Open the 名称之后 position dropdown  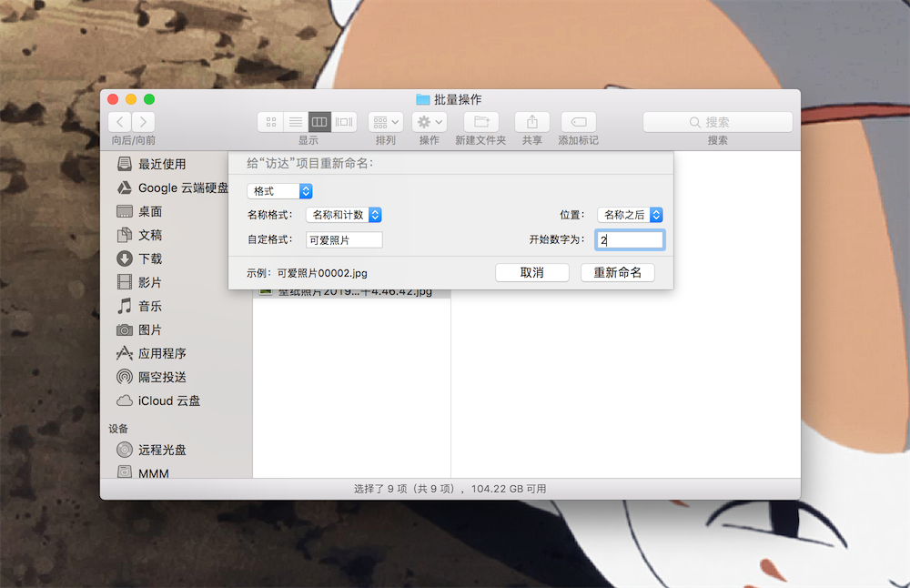click(627, 215)
